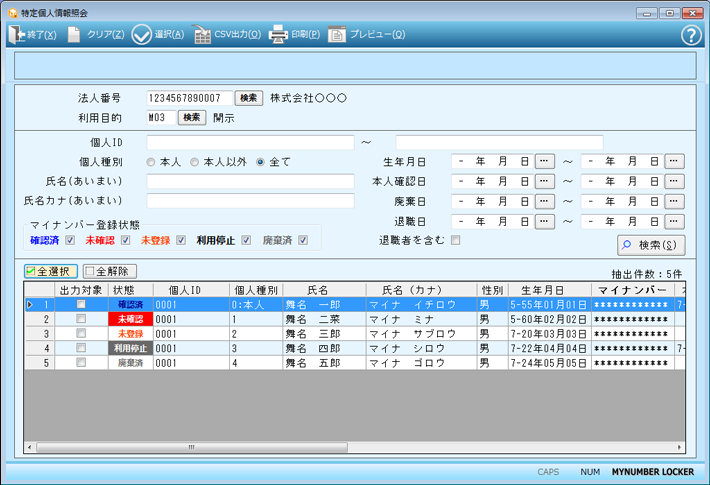This screenshot has width=710, height=485.
Task: Open help with the question mark icon
Action: point(691,35)
